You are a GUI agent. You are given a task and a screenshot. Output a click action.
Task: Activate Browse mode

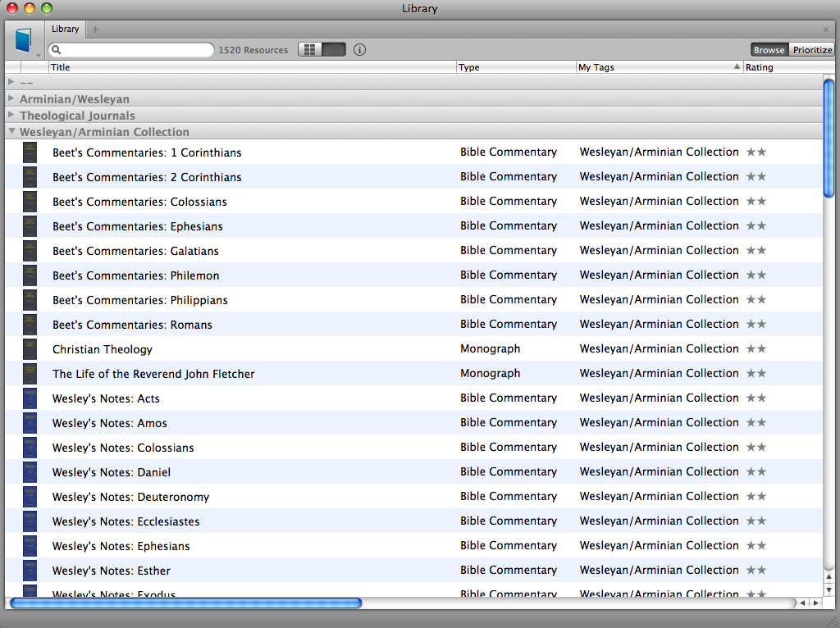click(x=769, y=50)
